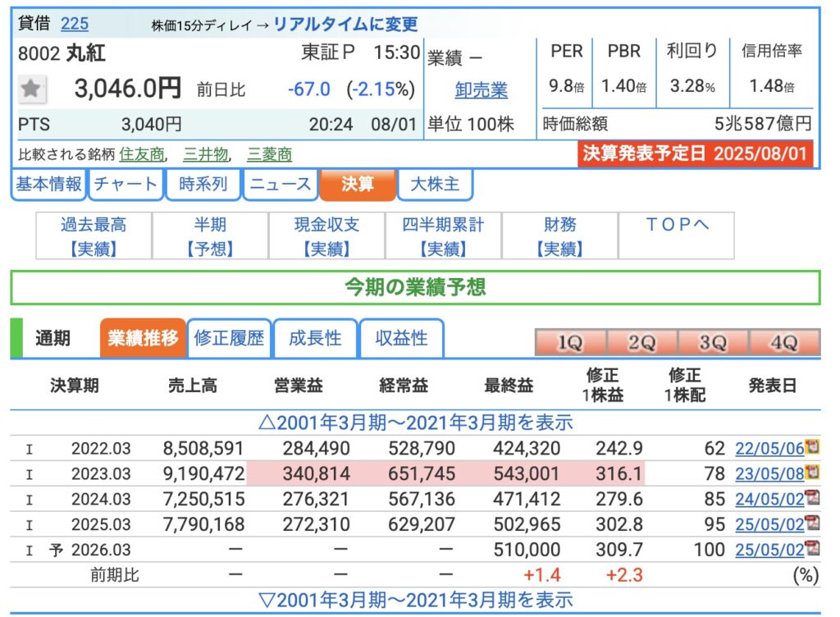
Task: Open the 収益性 sub-tab
Action: click(401, 339)
